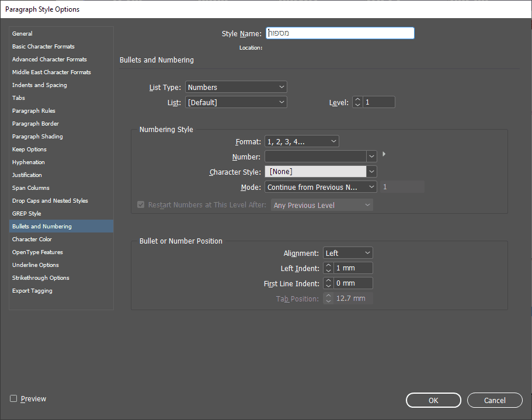The width and height of the screenshot is (532, 420).
Task: Toggle Restart Numbers at This Level checkbox
Action: (x=141, y=205)
